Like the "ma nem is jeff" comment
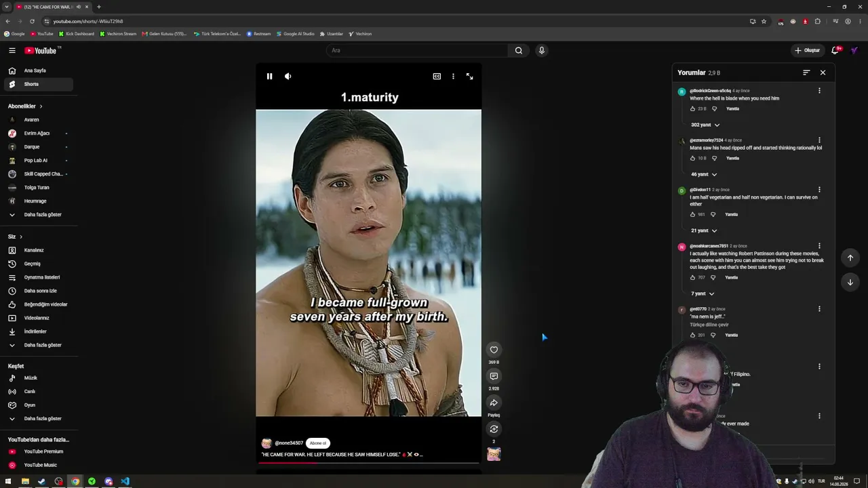This screenshot has height=488, width=868. click(x=693, y=335)
